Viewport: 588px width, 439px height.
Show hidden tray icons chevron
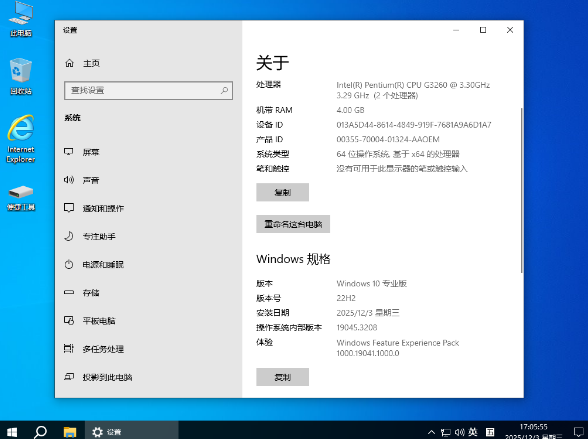point(431,432)
